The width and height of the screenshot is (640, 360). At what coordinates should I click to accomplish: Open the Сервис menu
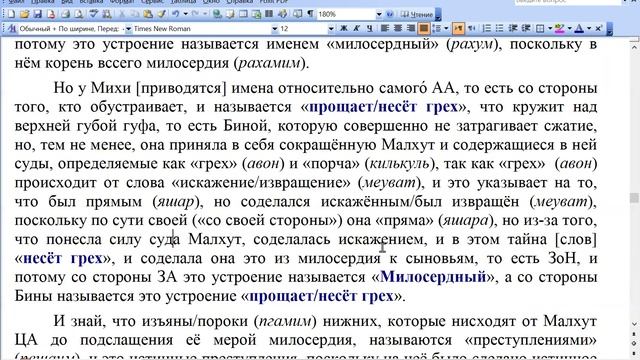pos(152,2)
